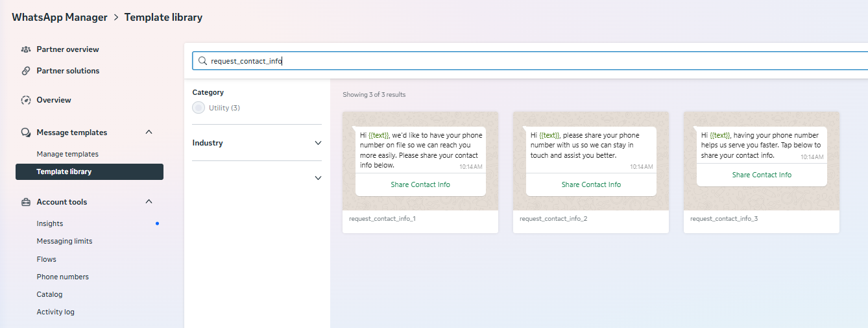Open the request_contact_info_1 template card preview
Viewport: 868px width, 328px height.
pyautogui.click(x=420, y=160)
